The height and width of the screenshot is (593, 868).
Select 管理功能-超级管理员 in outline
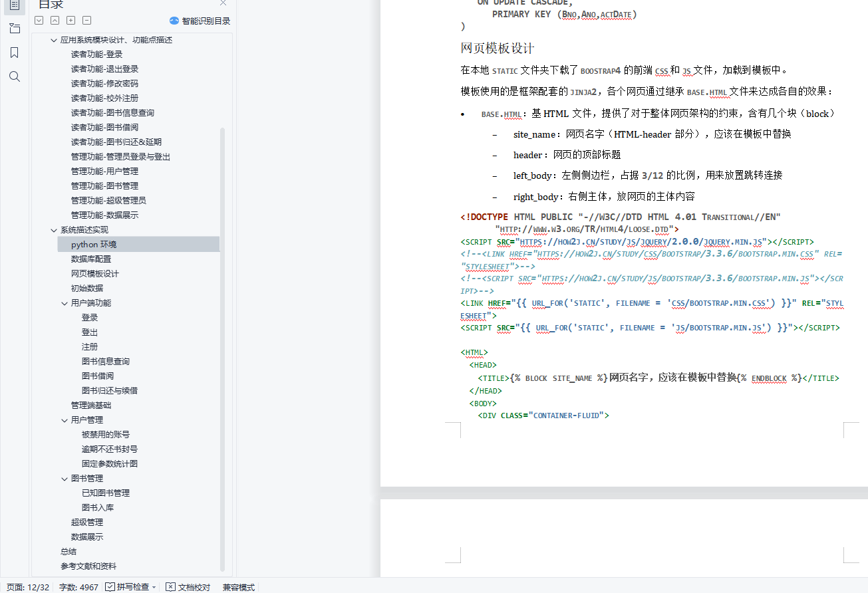[108, 201]
